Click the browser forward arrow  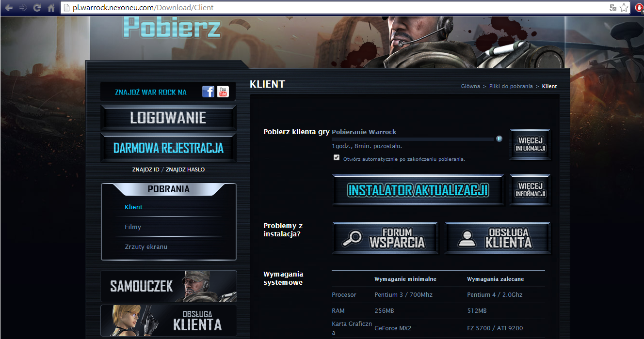23,8
